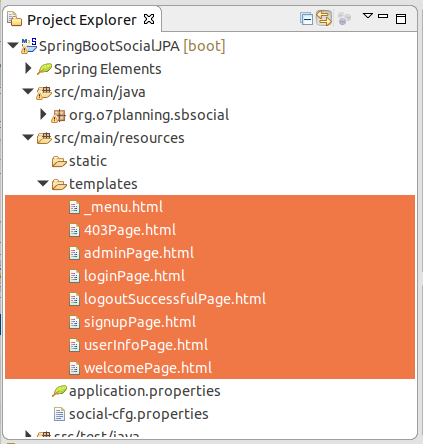Image resolution: width=423 pixels, height=444 pixels.
Task: Click the _menu.html file icon
Action: click(74, 207)
